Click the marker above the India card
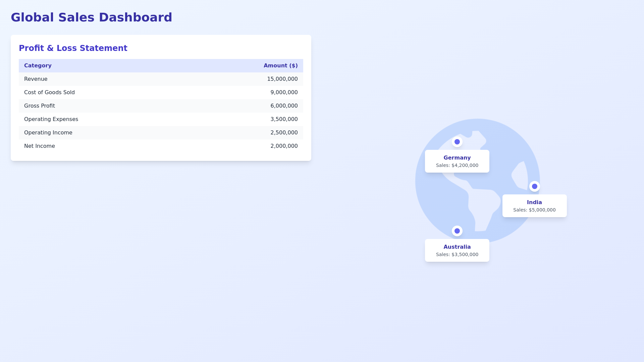This screenshot has height=362, width=644. coord(534,186)
